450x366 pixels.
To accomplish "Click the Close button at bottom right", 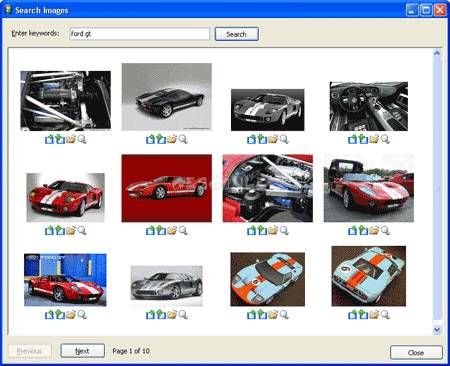I will pyautogui.click(x=416, y=352).
